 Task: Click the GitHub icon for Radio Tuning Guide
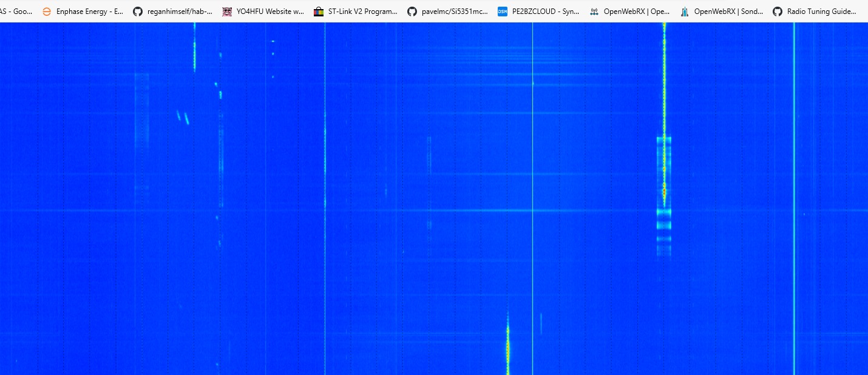[778, 11]
